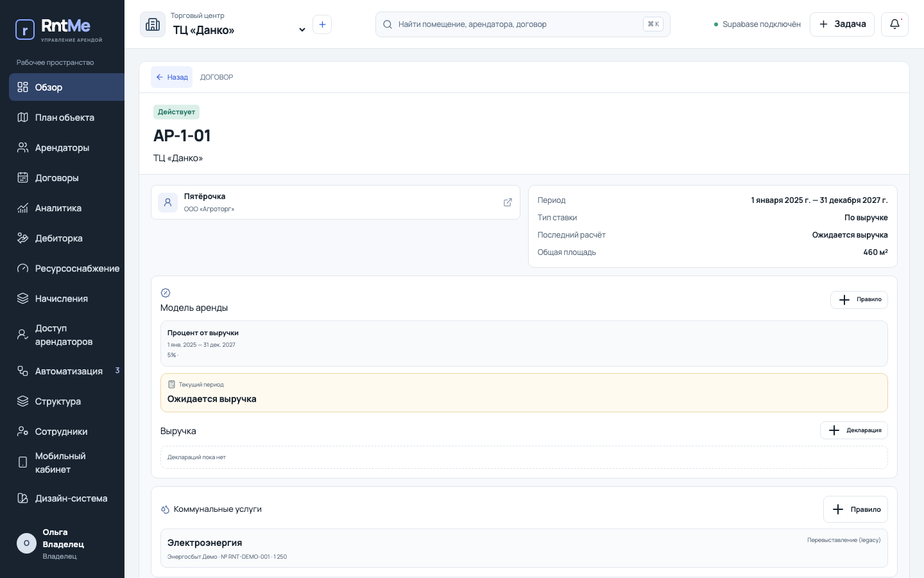Click the Действует status badge

(176, 112)
